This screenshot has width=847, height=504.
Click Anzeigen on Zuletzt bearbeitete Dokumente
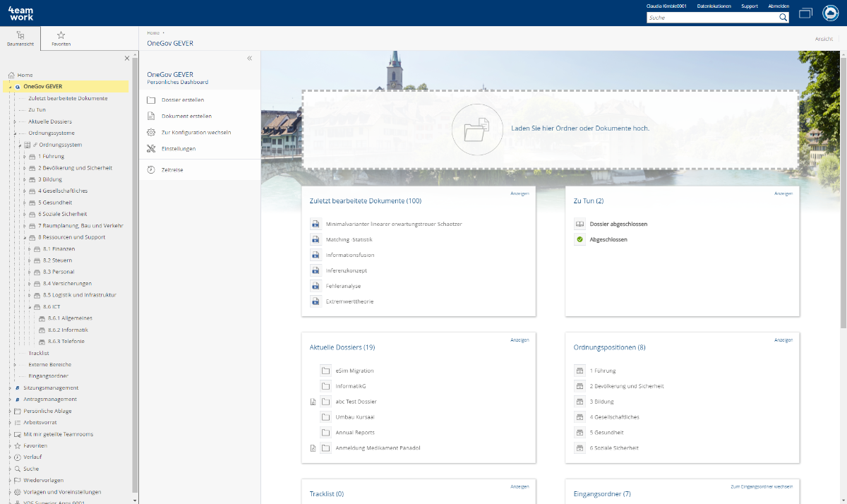pyautogui.click(x=519, y=193)
